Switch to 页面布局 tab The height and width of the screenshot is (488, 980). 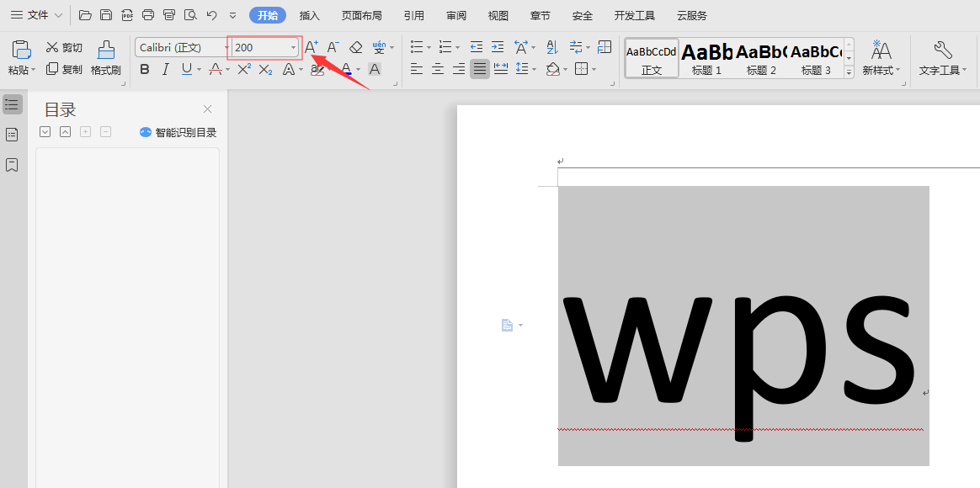point(362,16)
